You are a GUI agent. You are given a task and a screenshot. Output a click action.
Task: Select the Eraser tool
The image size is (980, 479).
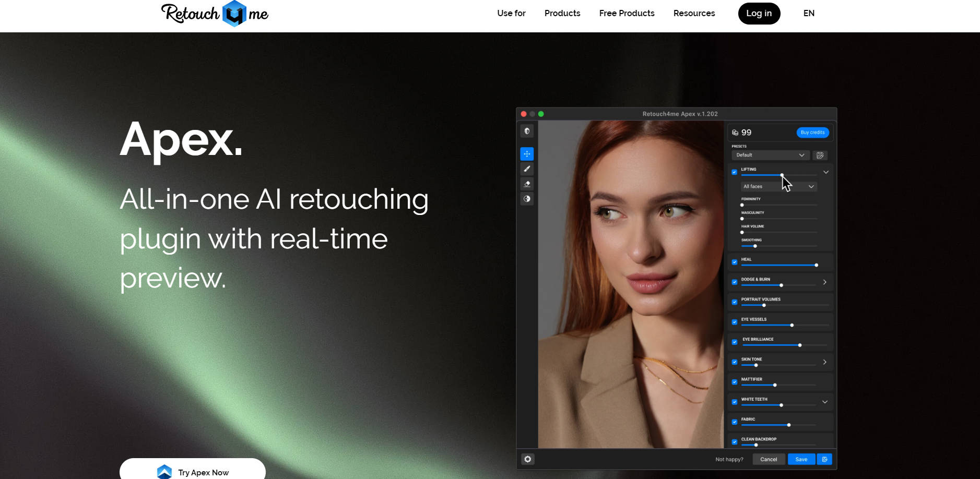pyautogui.click(x=527, y=184)
